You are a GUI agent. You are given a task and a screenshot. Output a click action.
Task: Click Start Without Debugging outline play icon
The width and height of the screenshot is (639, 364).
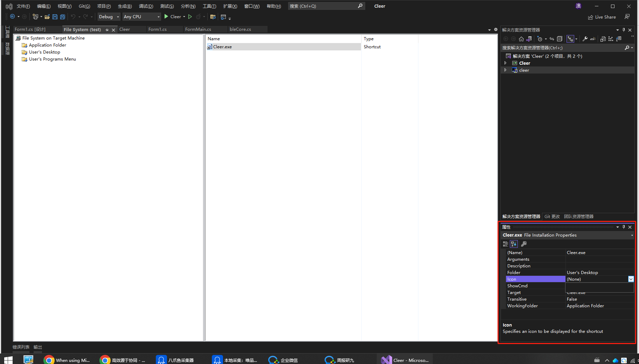click(x=190, y=16)
